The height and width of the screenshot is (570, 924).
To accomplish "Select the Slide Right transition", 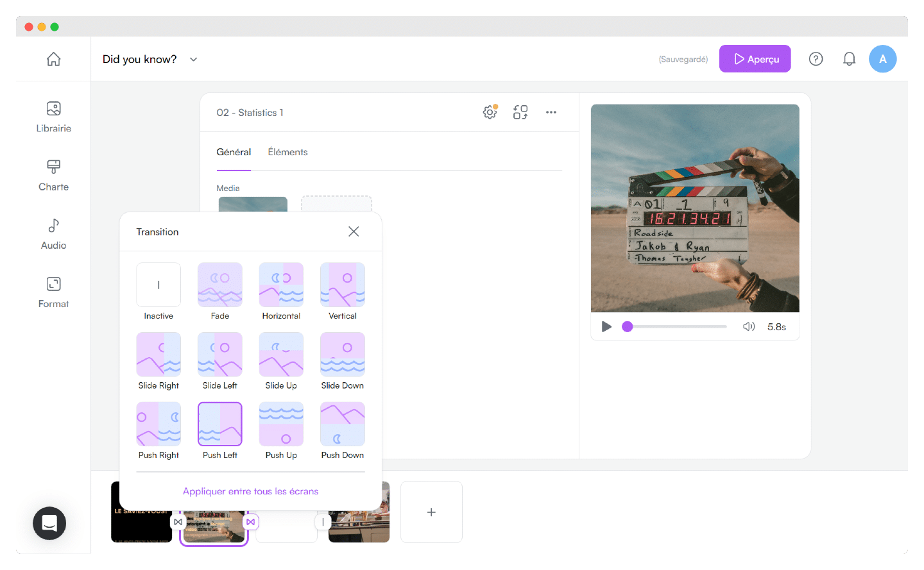I will [158, 355].
